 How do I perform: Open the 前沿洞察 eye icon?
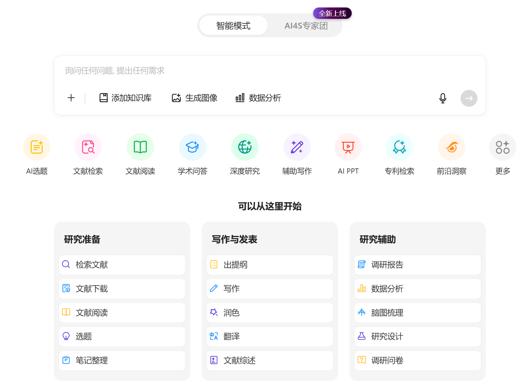coord(452,147)
